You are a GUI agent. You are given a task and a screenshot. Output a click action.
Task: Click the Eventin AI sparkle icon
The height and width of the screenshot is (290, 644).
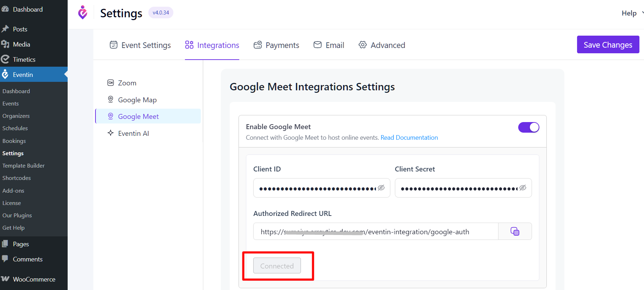[111, 133]
